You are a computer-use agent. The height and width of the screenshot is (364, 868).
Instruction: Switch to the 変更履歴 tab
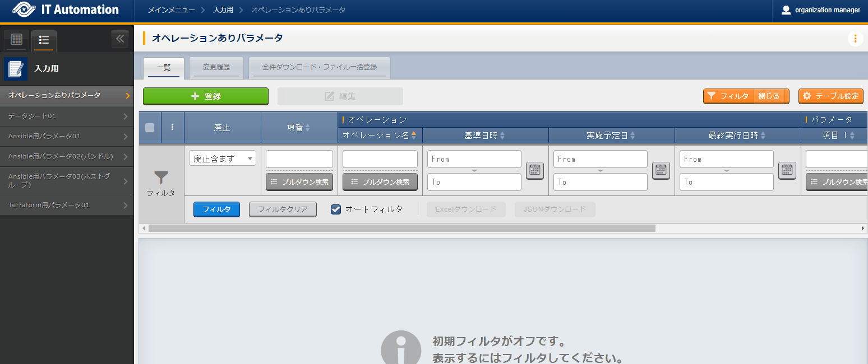tap(216, 67)
